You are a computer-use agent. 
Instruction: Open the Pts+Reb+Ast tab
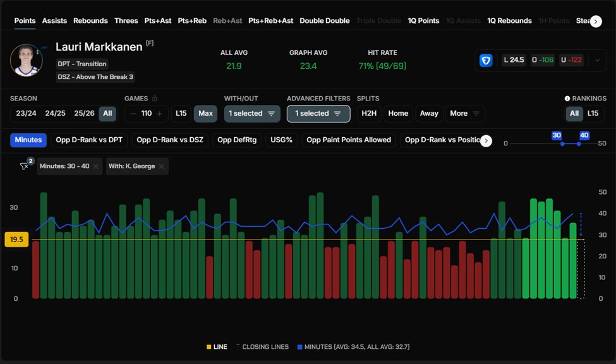(270, 21)
